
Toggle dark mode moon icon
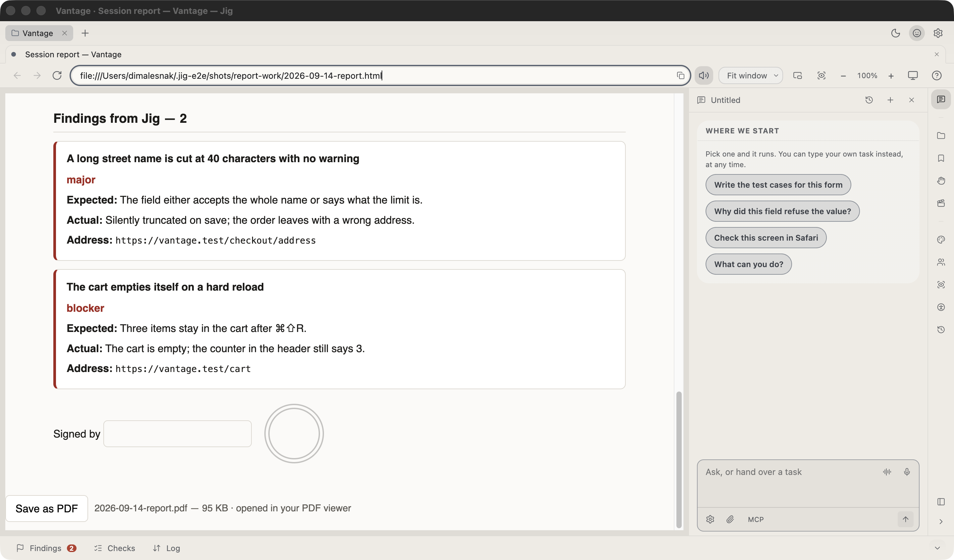(895, 33)
